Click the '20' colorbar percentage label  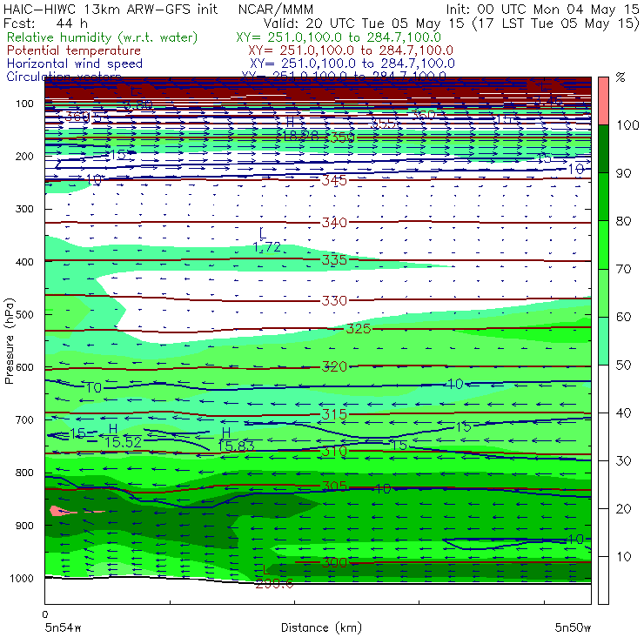tap(623, 509)
